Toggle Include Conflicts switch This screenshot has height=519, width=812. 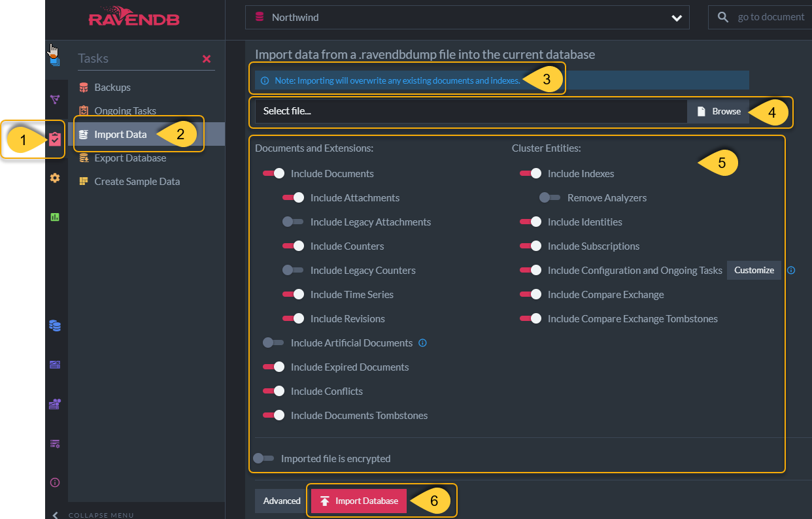pos(273,391)
